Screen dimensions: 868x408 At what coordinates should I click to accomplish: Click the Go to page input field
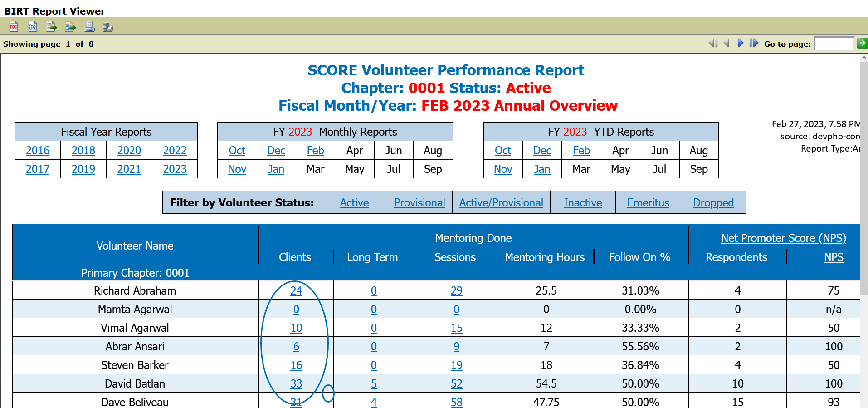pos(834,44)
